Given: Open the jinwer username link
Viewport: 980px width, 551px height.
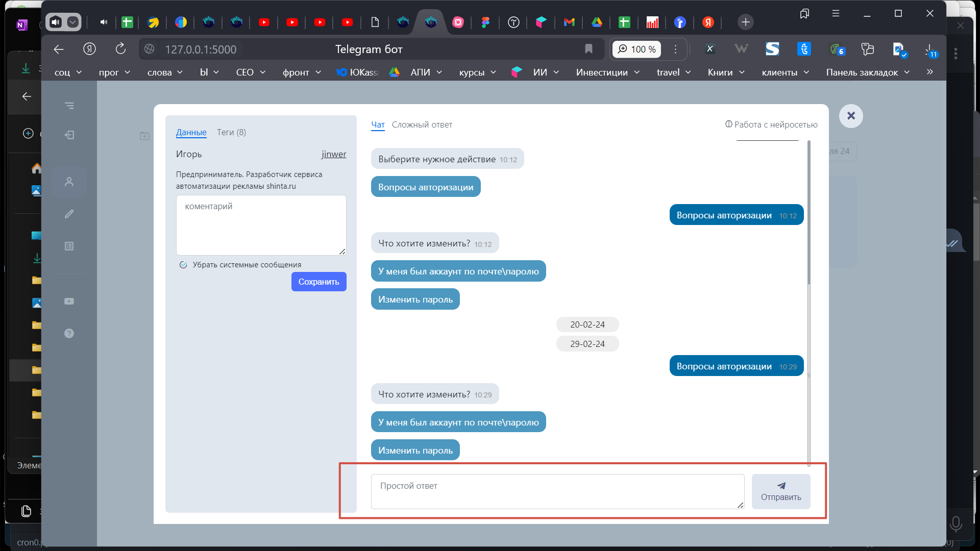Looking at the screenshot, I should click(x=334, y=154).
